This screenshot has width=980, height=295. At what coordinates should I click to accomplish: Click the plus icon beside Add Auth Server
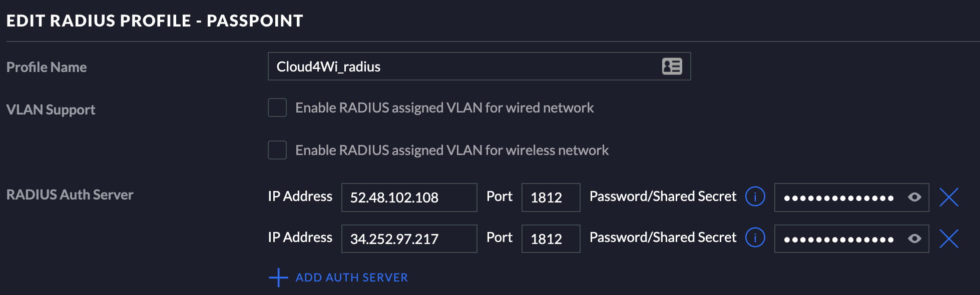pos(278,277)
